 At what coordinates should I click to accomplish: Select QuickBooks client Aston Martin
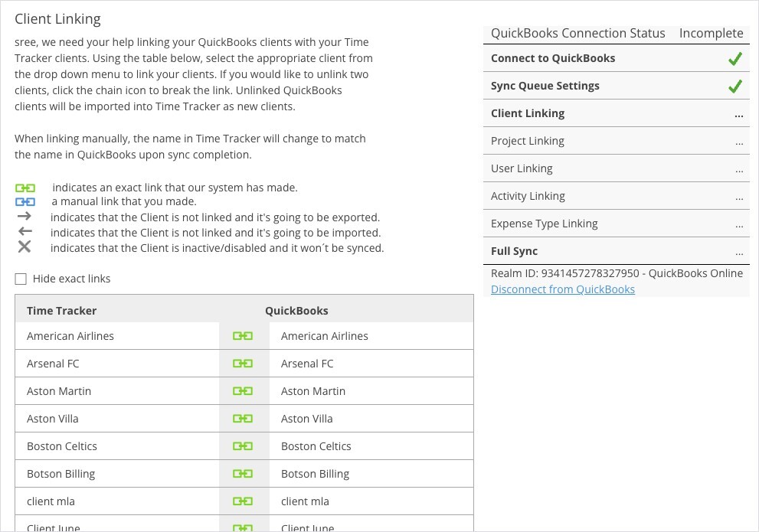pos(313,391)
